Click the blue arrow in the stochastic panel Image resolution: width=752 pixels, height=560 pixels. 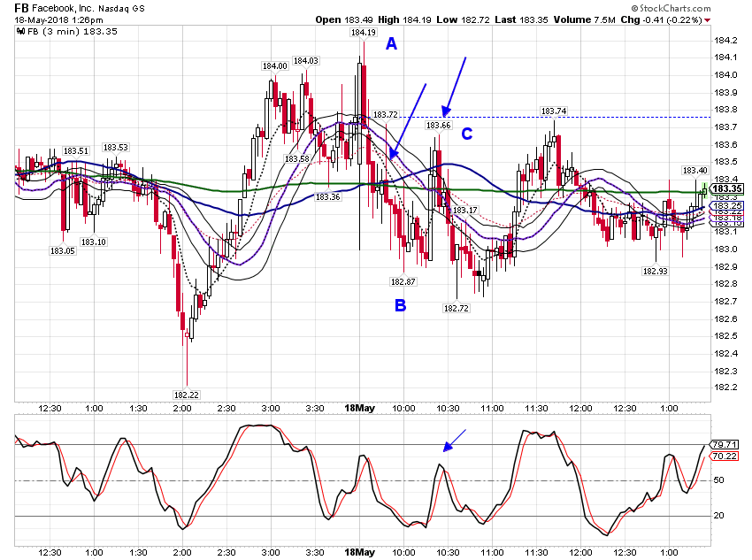pyautogui.click(x=454, y=441)
